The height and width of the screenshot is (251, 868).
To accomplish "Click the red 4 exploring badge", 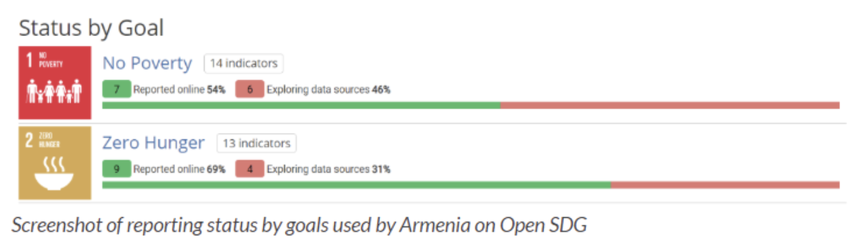I will click(250, 169).
